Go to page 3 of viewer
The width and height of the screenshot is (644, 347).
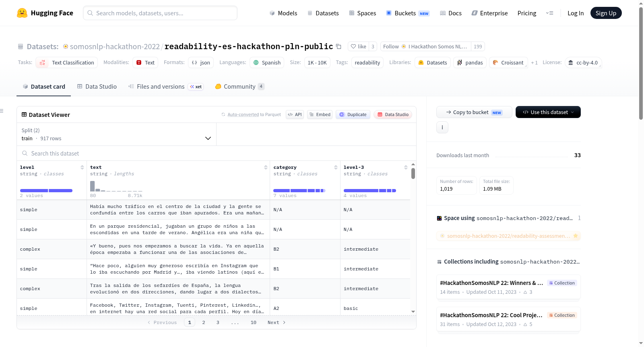(218, 322)
